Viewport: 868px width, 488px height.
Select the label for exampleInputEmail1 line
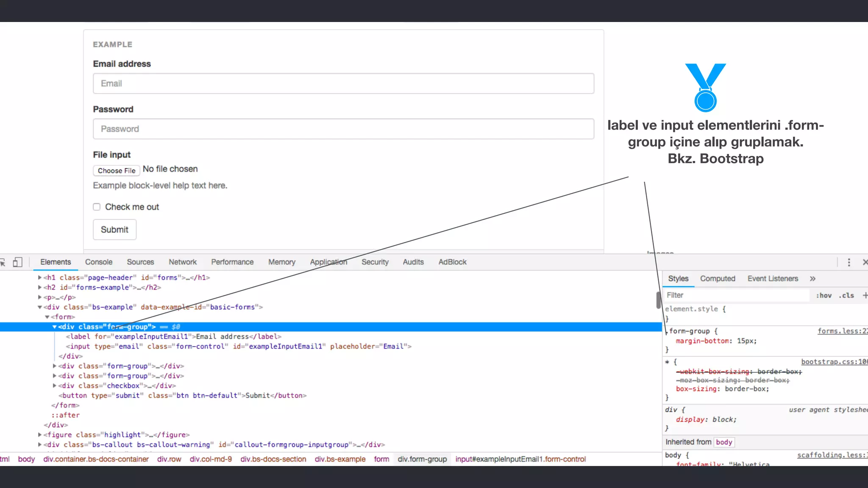coord(173,336)
